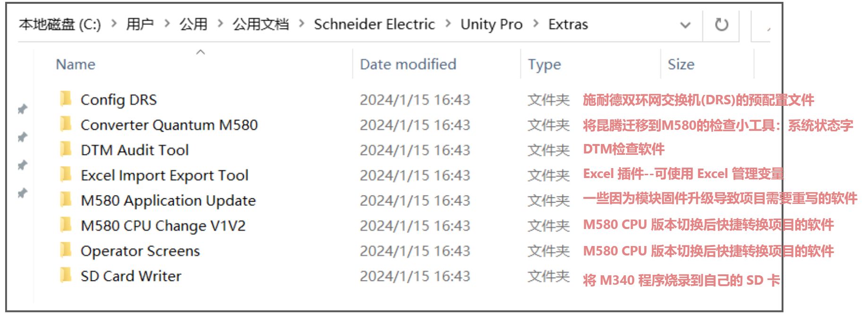Click the DTM Audit Tool folder icon
Screen dimensions: 868x314
[66, 150]
